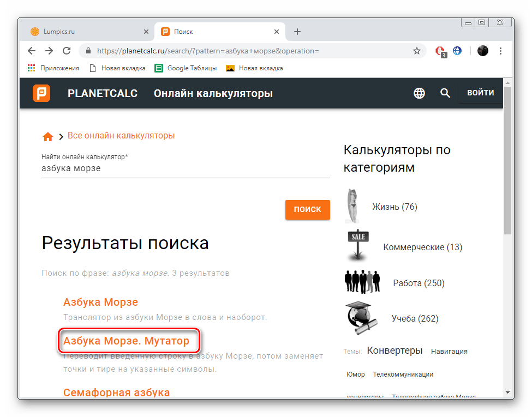Click the search magnifier icon in header

[445, 93]
